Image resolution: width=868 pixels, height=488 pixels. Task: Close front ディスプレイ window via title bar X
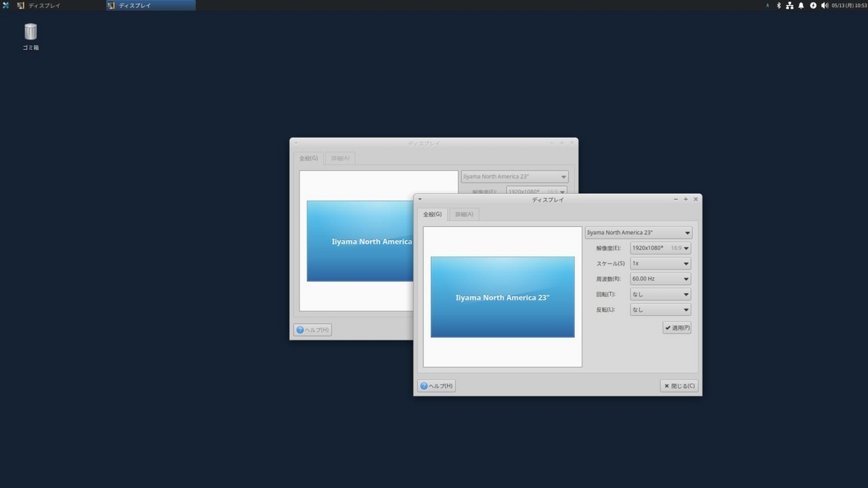(696, 199)
